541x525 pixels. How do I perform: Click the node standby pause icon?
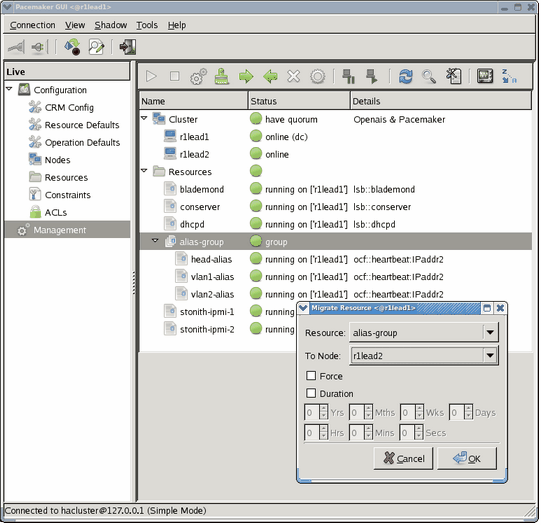(x=348, y=76)
